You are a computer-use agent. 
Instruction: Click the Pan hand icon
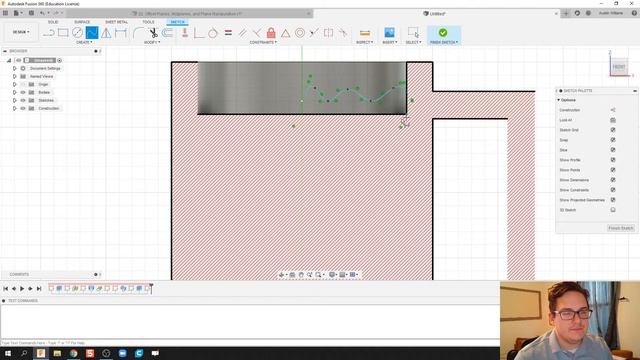tap(301, 275)
